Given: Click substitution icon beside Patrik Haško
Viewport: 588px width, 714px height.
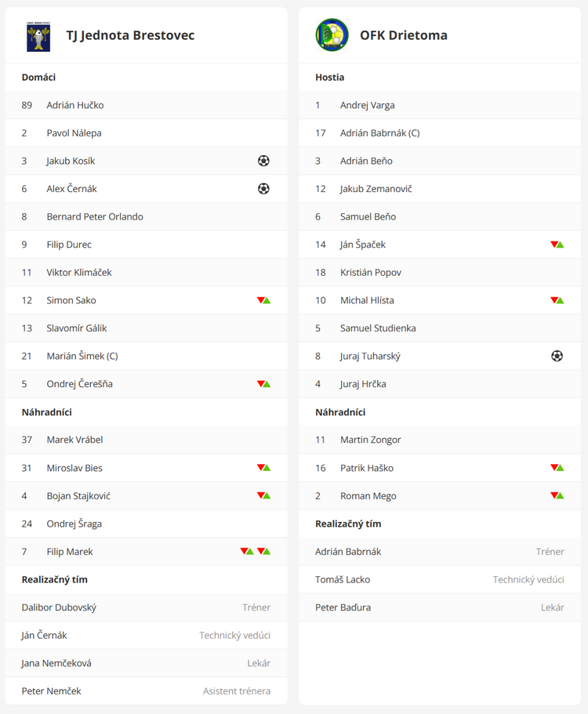Looking at the screenshot, I should [x=557, y=468].
